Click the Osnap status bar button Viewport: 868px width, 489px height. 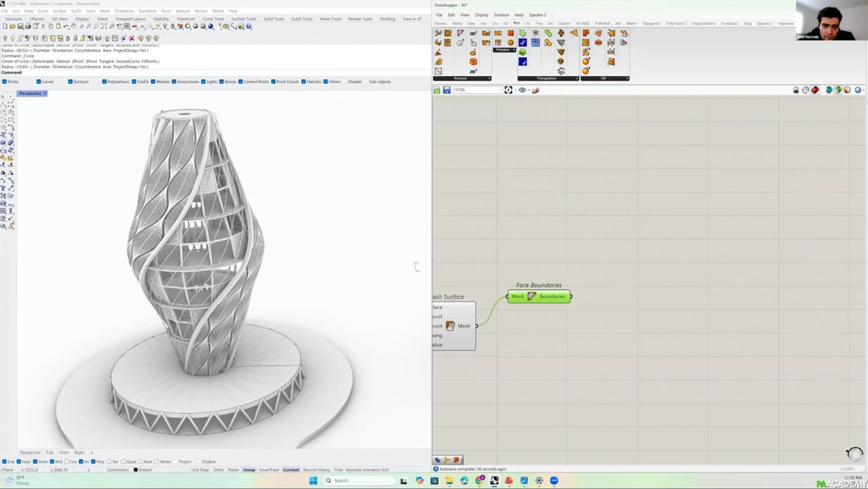[249, 470]
